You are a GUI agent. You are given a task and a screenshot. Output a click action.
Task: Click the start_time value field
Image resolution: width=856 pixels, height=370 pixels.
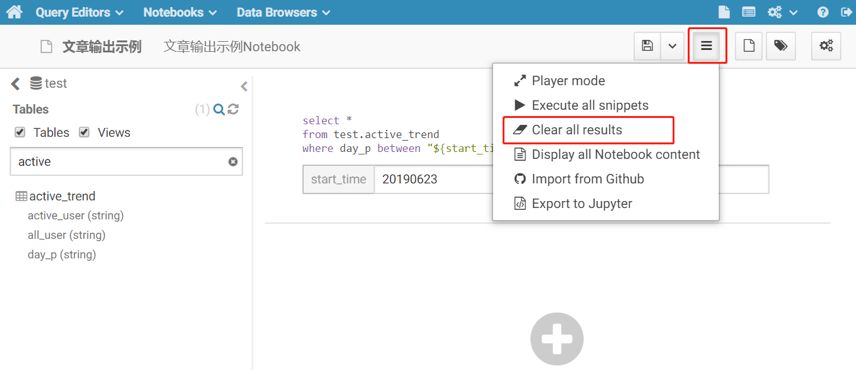point(434,179)
